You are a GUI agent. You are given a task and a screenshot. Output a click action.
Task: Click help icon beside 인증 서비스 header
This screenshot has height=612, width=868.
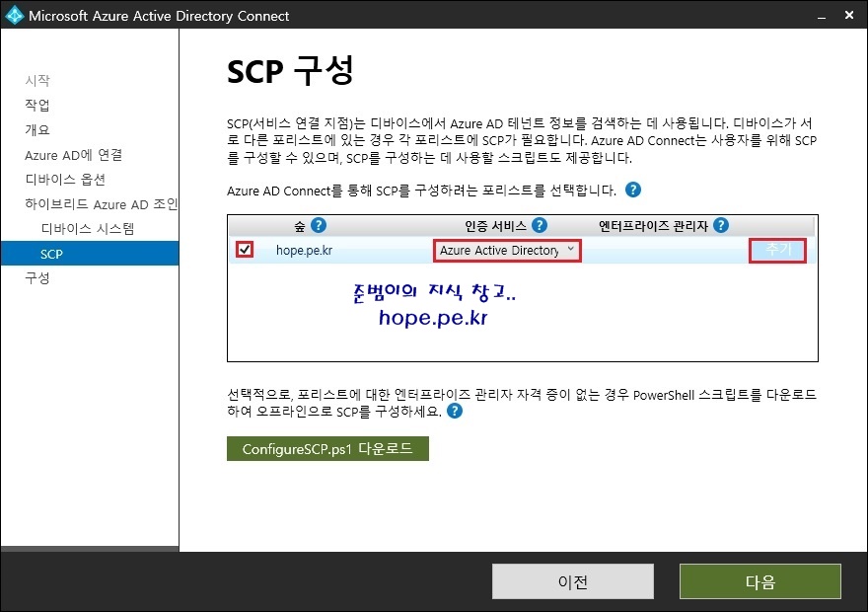coord(540,225)
